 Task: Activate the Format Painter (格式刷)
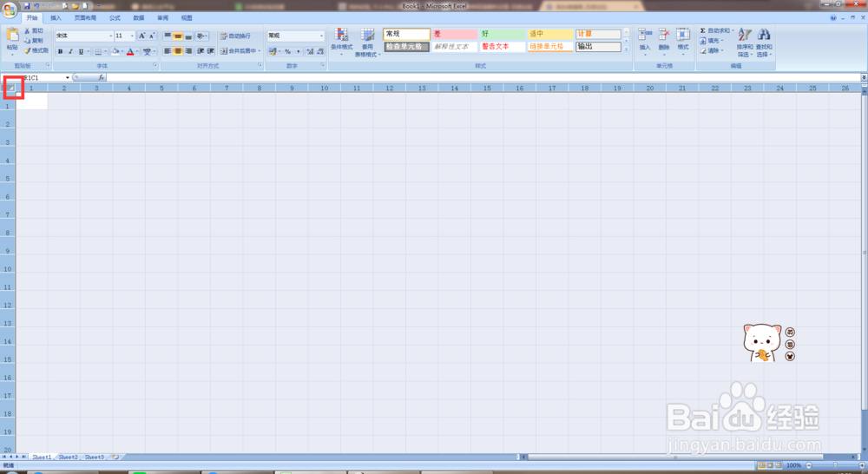tap(36, 50)
